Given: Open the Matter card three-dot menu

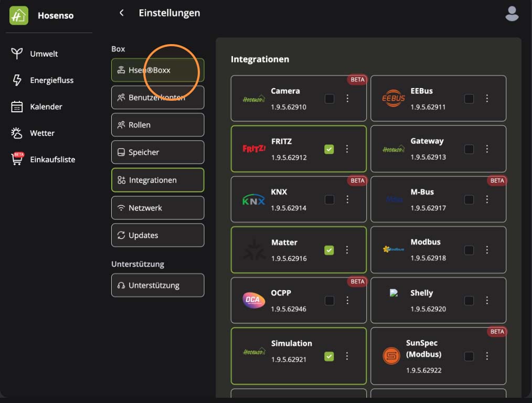Looking at the screenshot, I should [x=347, y=250].
